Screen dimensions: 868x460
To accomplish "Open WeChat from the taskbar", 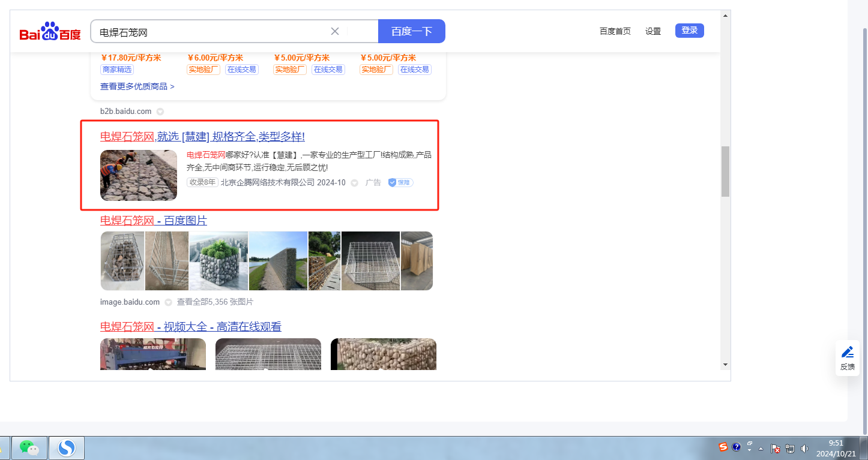I will [29, 447].
